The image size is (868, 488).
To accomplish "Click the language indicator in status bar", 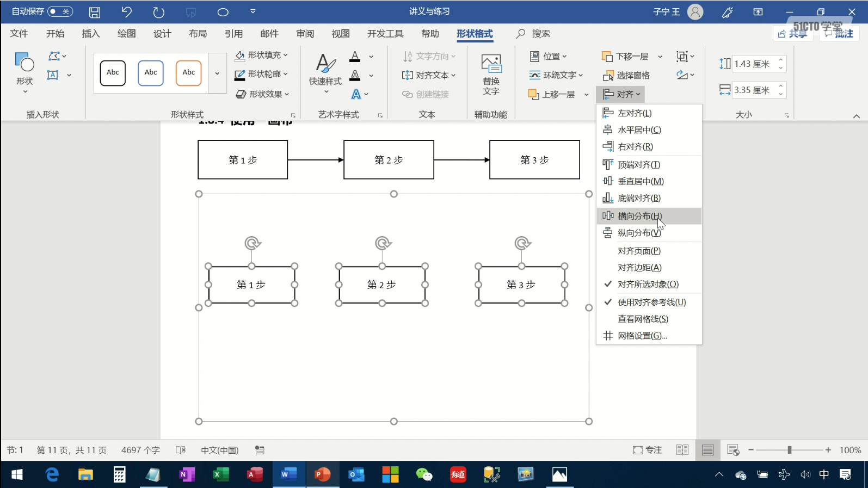I will point(220,450).
